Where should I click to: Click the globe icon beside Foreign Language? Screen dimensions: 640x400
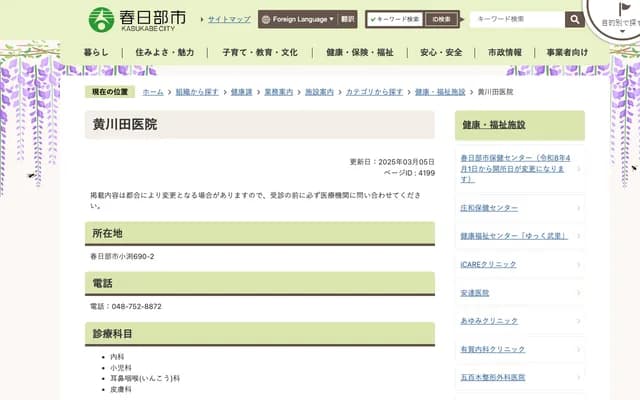pos(266,19)
